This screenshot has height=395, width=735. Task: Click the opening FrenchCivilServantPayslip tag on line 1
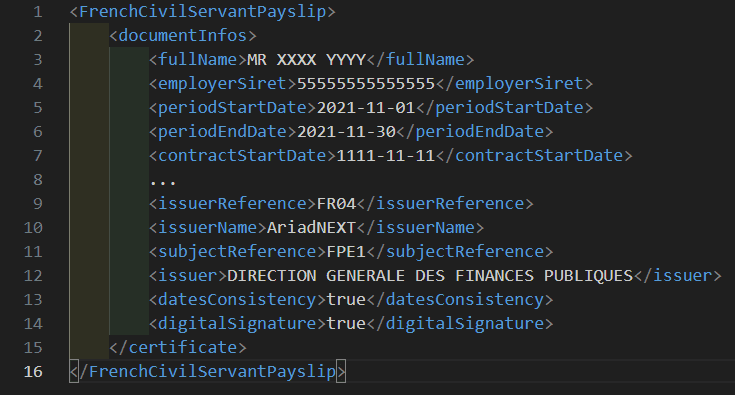[202, 12]
